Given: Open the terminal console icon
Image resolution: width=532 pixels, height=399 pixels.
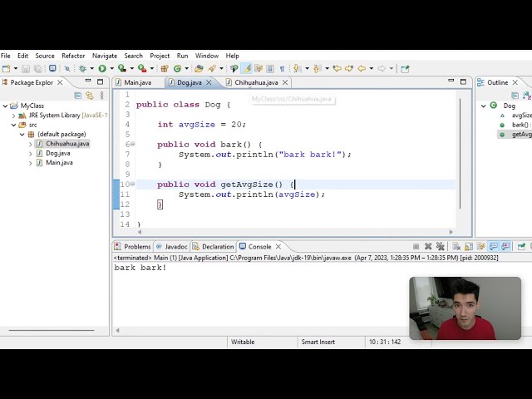Looking at the screenshot, I should pos(52,68).
